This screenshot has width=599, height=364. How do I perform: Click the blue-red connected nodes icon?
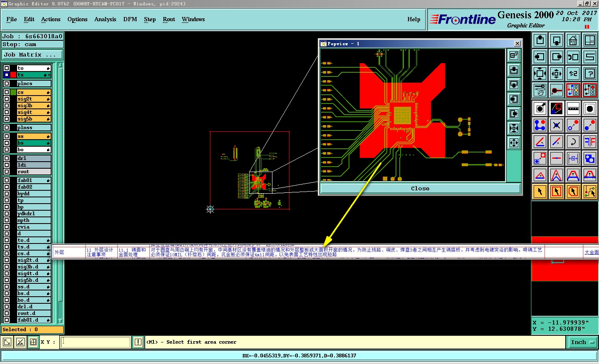pyautogui.click(x=540, y=125)
